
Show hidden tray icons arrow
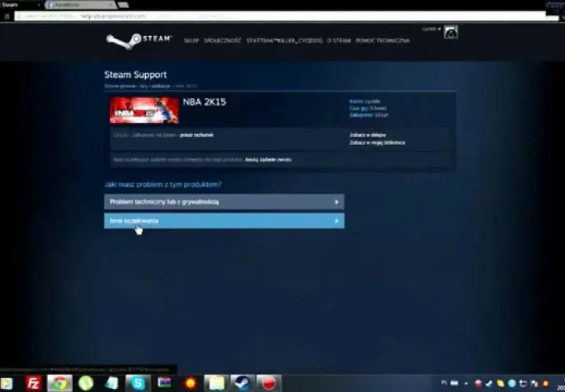click(466, 383)
